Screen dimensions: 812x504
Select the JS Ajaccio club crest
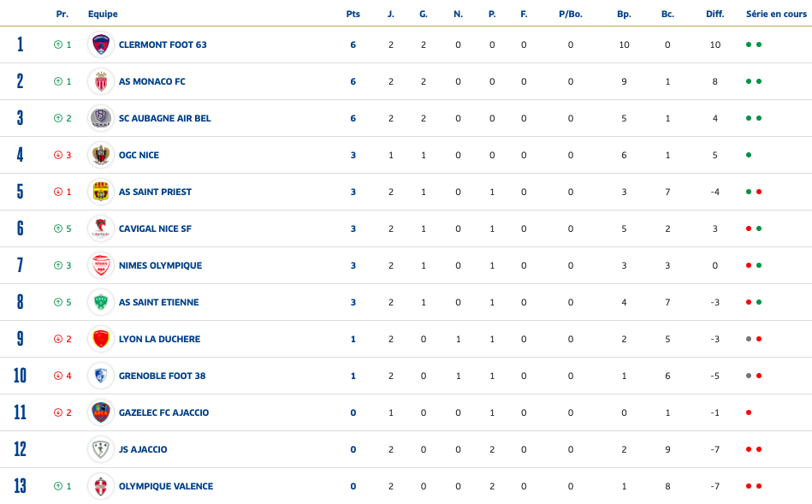[x=101, y=449]
